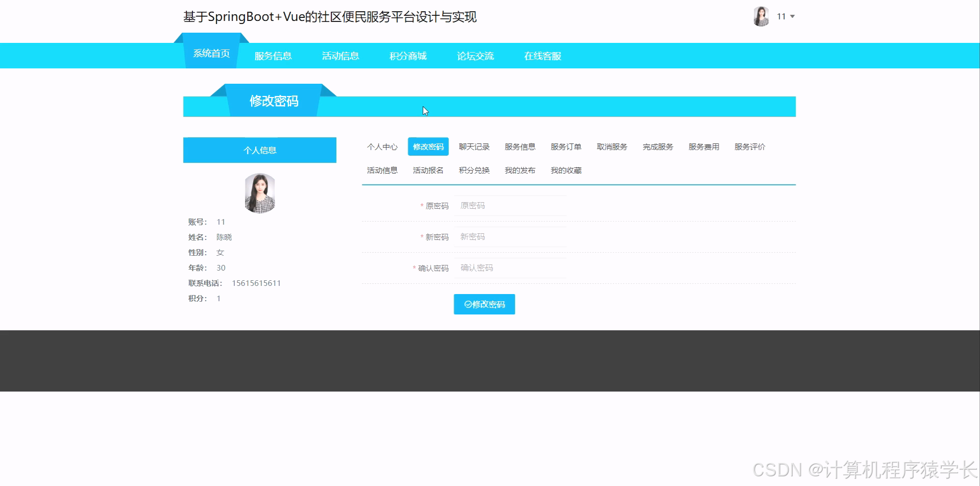Open the 服务评价 tab
980x486 pixels.
(x=749, y=147)
